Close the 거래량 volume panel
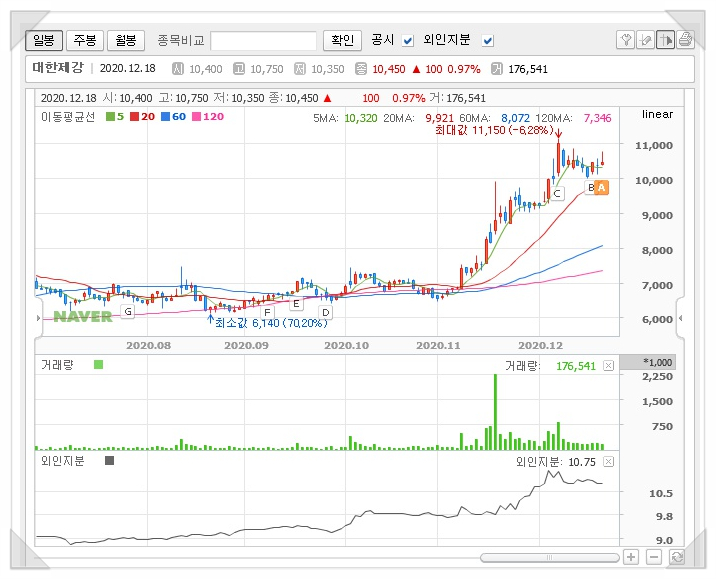Screen dimensions: 716x579 608,366
